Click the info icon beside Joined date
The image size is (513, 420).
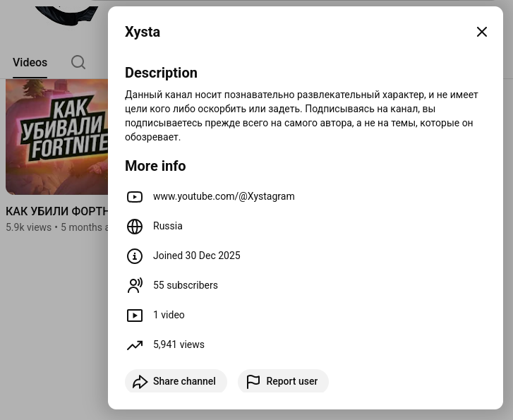(135, 256)
